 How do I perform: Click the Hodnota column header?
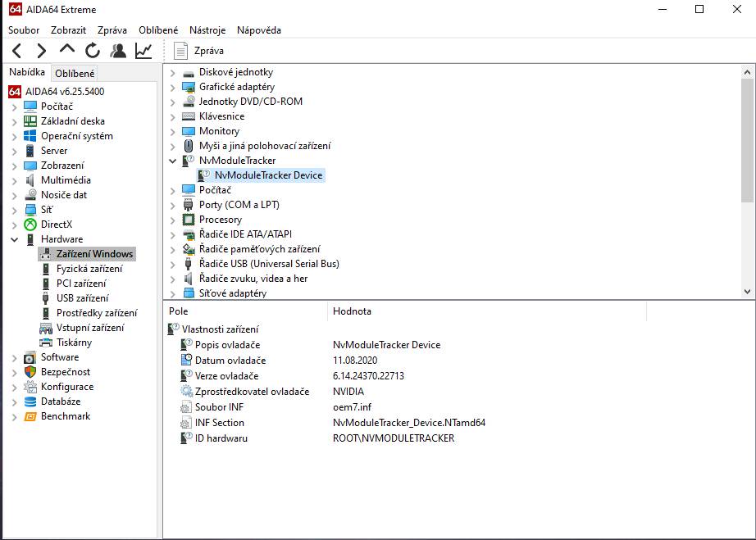[x=487, y=311]
